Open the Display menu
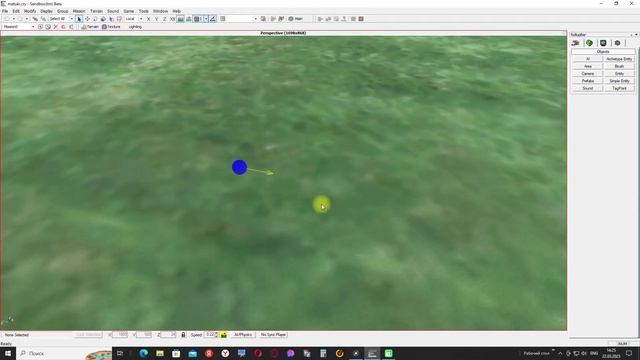This screenshot has height=360, width=640. [x=46, y=11]
